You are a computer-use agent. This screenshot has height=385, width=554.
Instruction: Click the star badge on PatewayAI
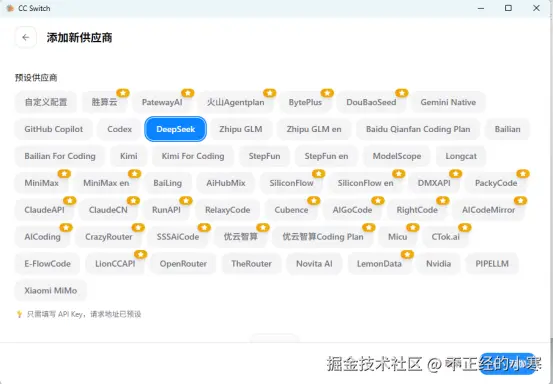188,93
